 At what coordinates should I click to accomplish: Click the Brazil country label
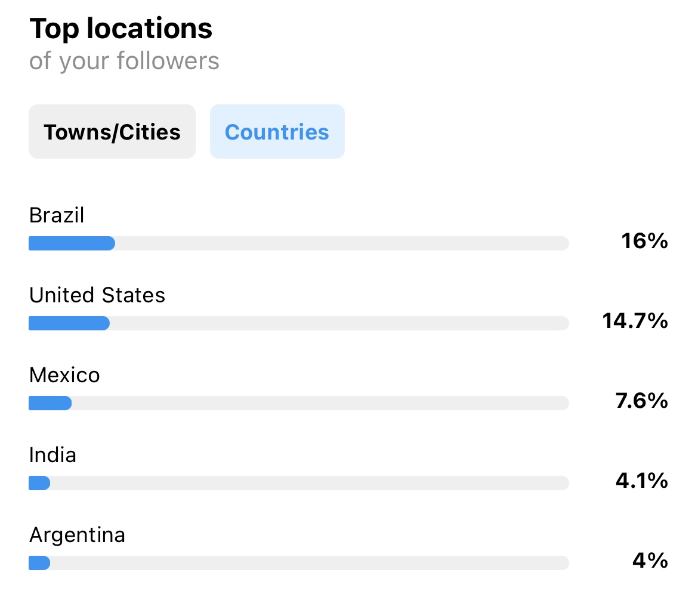coord(57,215)
